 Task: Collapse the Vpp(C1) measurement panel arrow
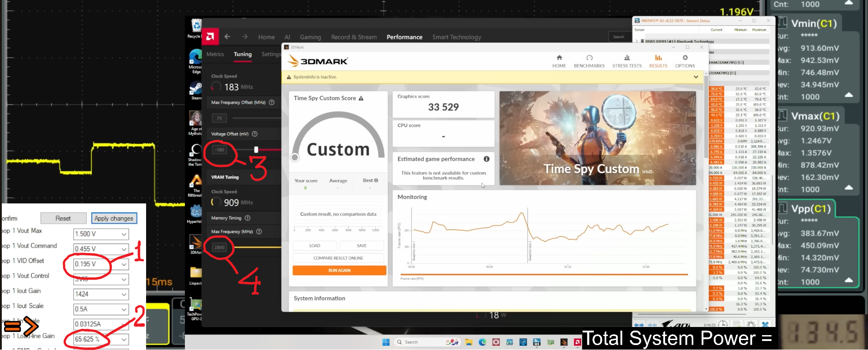849,280
